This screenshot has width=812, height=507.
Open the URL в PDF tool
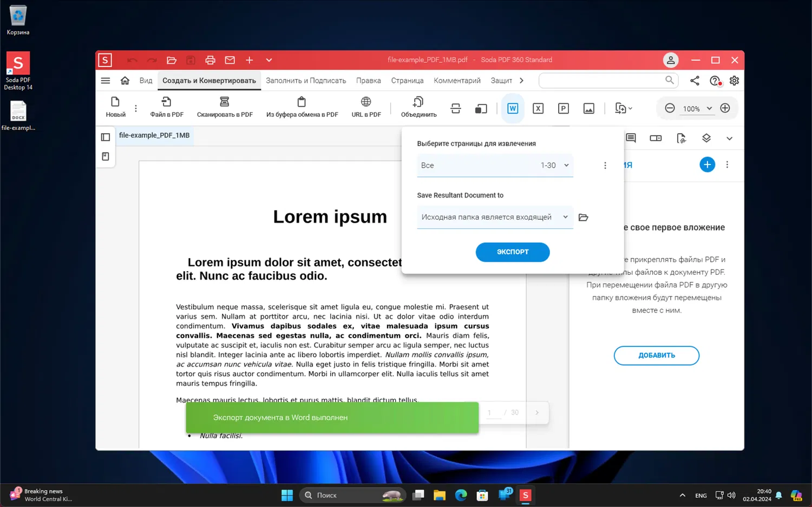coord(366,107)
